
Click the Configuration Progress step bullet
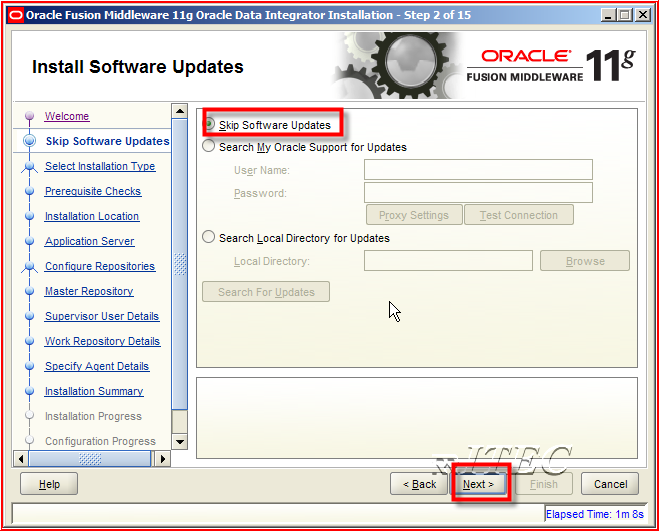point(29,440)
